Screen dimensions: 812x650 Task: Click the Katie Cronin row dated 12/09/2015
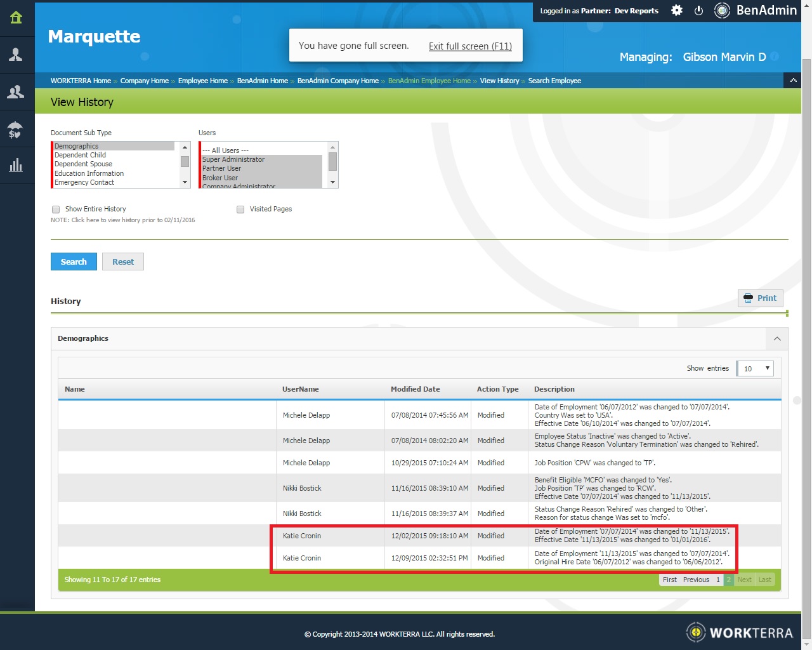pos(419,558)
